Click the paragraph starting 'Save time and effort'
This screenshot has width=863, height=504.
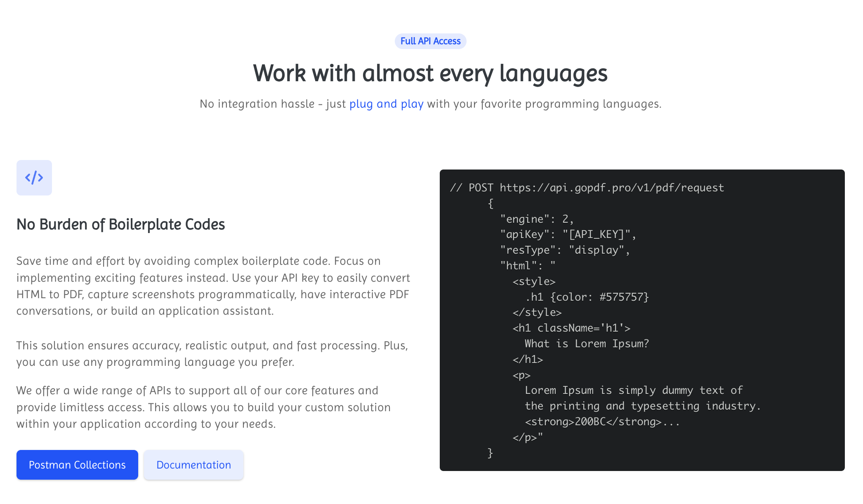click(x=213, y=286)
